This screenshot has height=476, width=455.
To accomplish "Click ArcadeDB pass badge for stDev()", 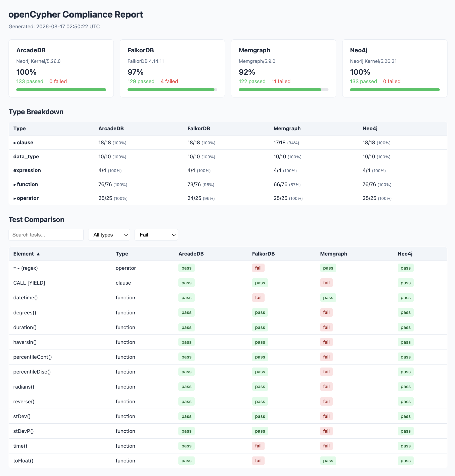I will pyautogui.click(x=186, y=416).
